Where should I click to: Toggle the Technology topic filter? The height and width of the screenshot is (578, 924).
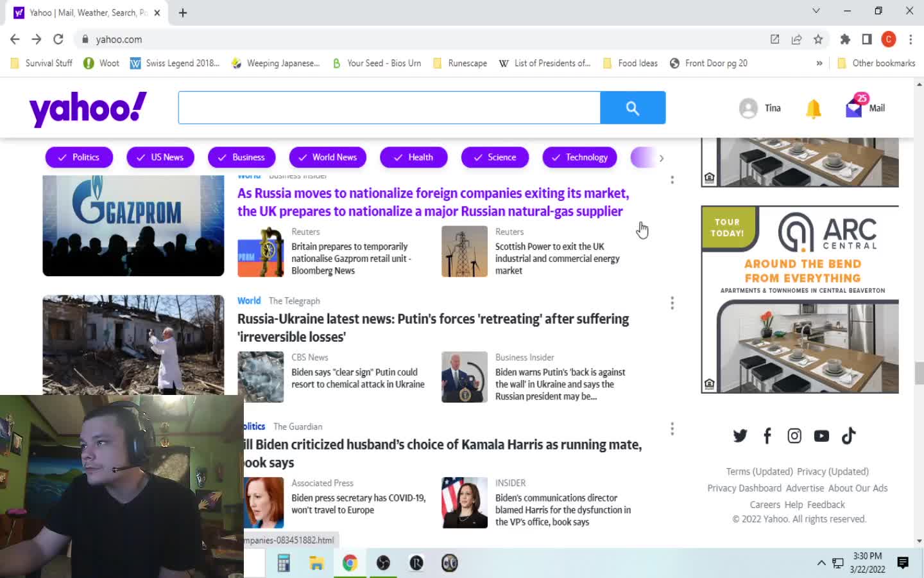(580, 157)
